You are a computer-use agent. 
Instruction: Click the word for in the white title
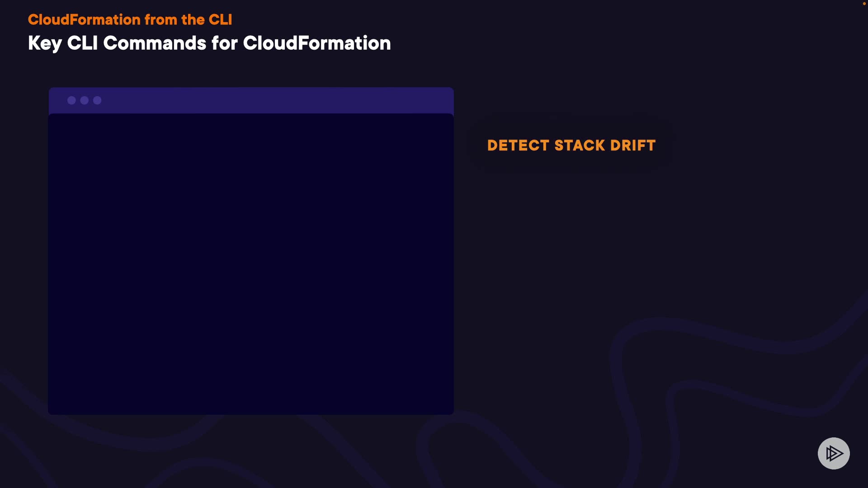224,43
